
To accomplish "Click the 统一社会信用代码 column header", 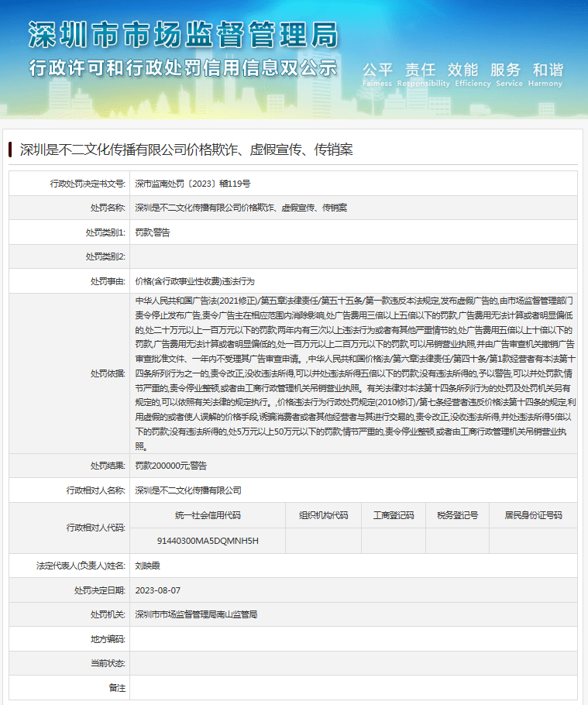I will pos(208,515).
